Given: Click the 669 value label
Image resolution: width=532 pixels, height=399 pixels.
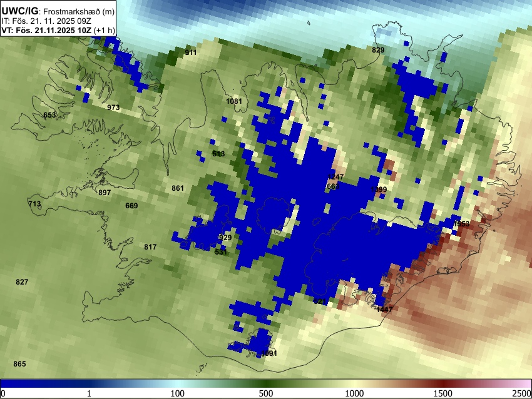Looking at the screenshot, I should tap(131, 206).
